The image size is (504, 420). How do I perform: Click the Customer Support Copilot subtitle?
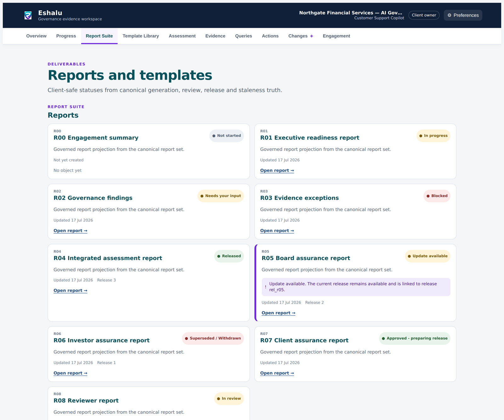click(x=379, y=18)
